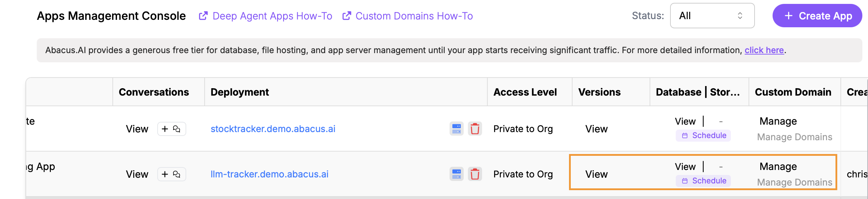Start new conversation for llm-tracker app

pyautogui.click(x=171, y=174)
